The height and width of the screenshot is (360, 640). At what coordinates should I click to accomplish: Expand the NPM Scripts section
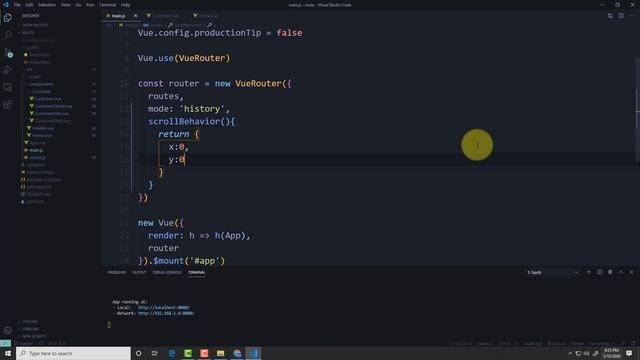33,337
